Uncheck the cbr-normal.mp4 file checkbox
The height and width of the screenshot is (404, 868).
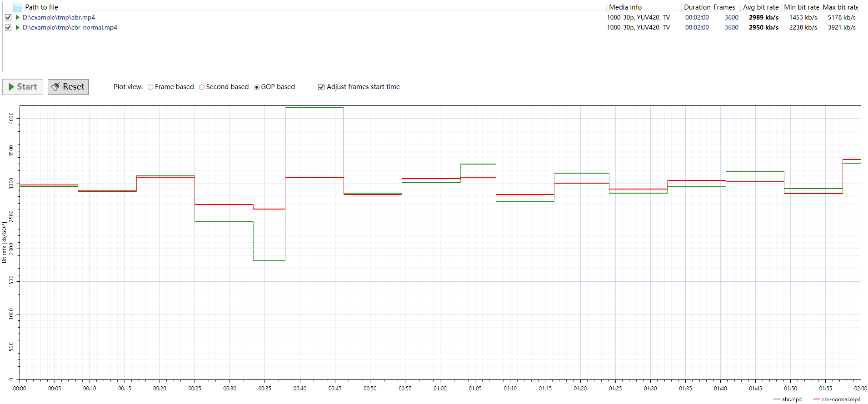8,27
